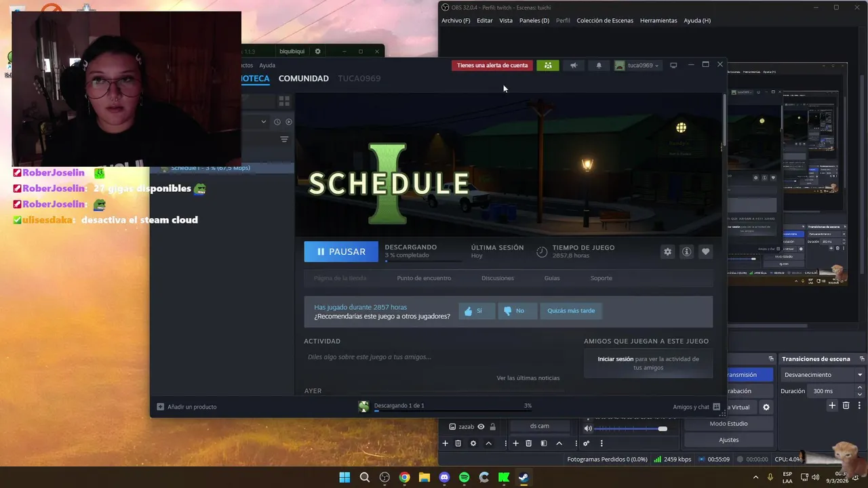Open Spotify from the taskbar
The height and width of the screenshot is (488, 868).
[x=464, y=477]
